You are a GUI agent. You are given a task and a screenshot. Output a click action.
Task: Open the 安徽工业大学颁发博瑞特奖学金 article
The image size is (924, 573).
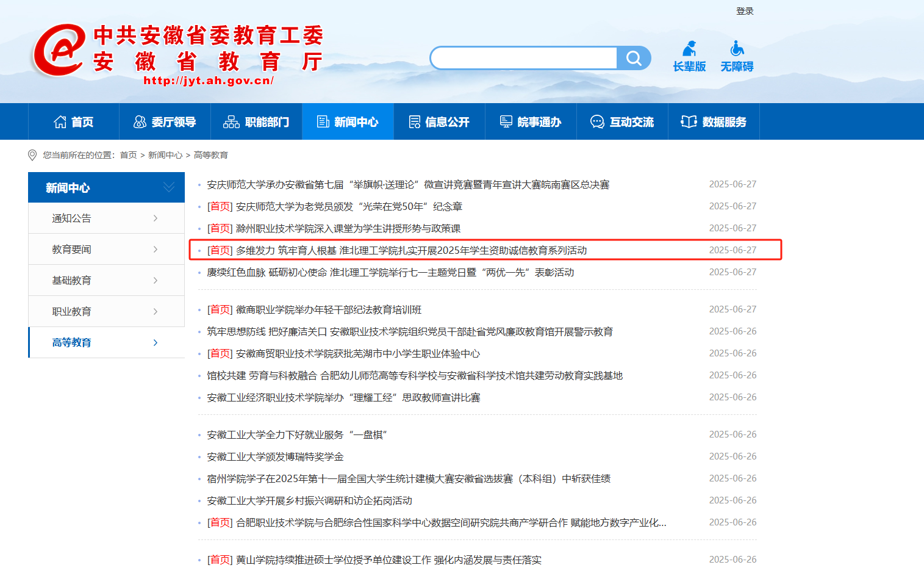pos(275,457)
